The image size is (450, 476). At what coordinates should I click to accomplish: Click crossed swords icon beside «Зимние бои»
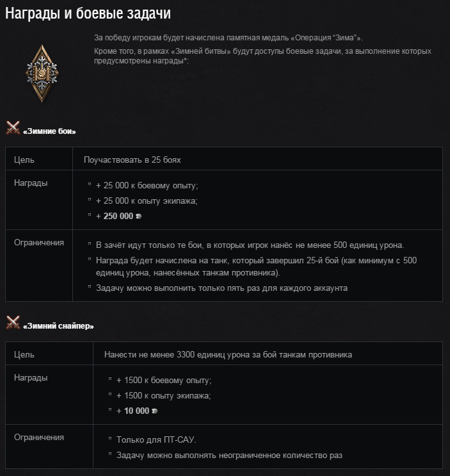point(13,128)
